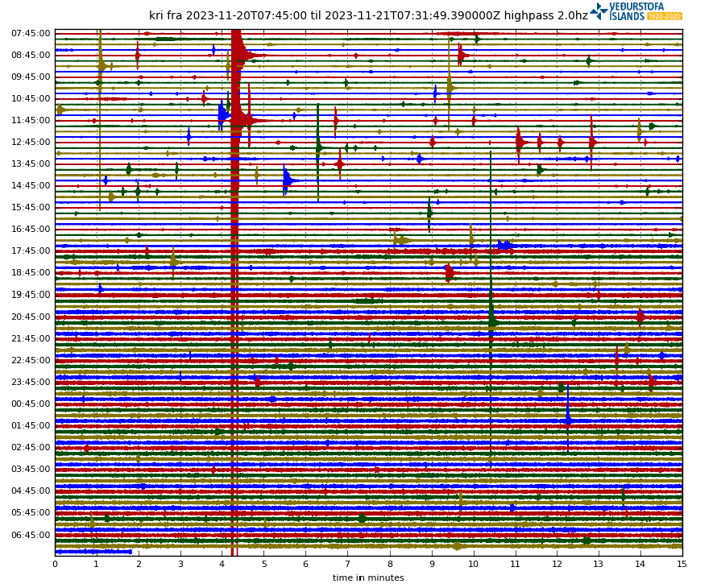
Task: Click the 22:45:00 time label
Action: (31, 360)
